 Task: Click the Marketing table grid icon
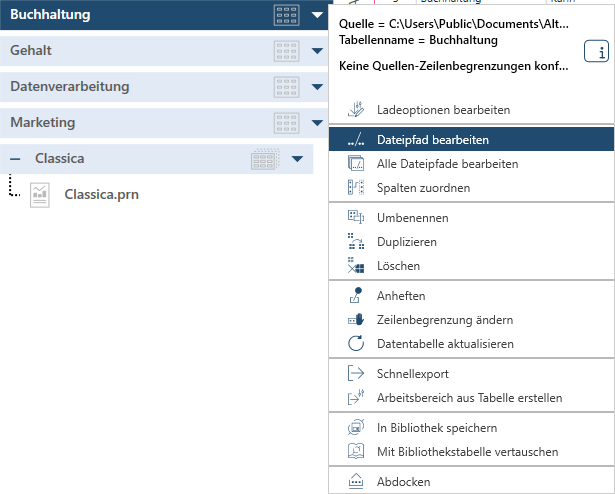[286, 123]
